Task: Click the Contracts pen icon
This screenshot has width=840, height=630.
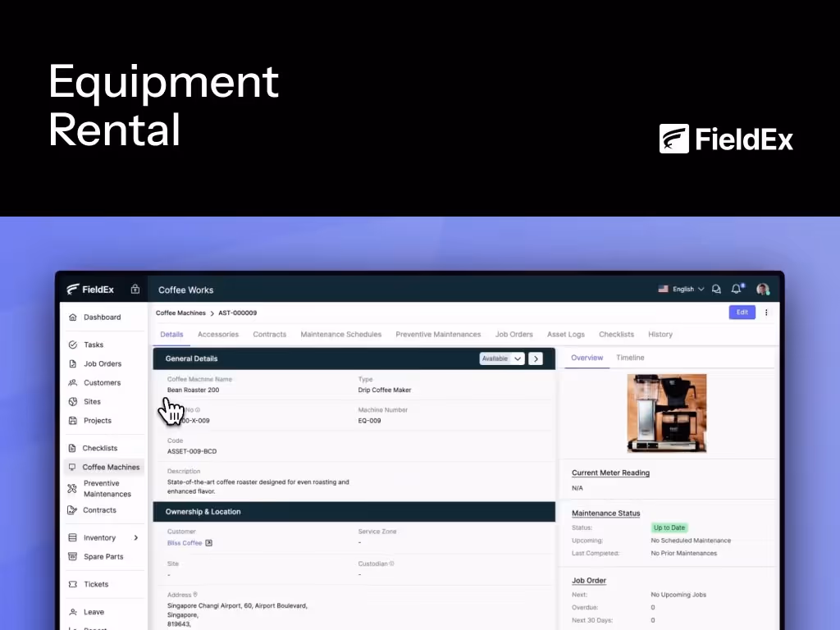Action: 72,510
